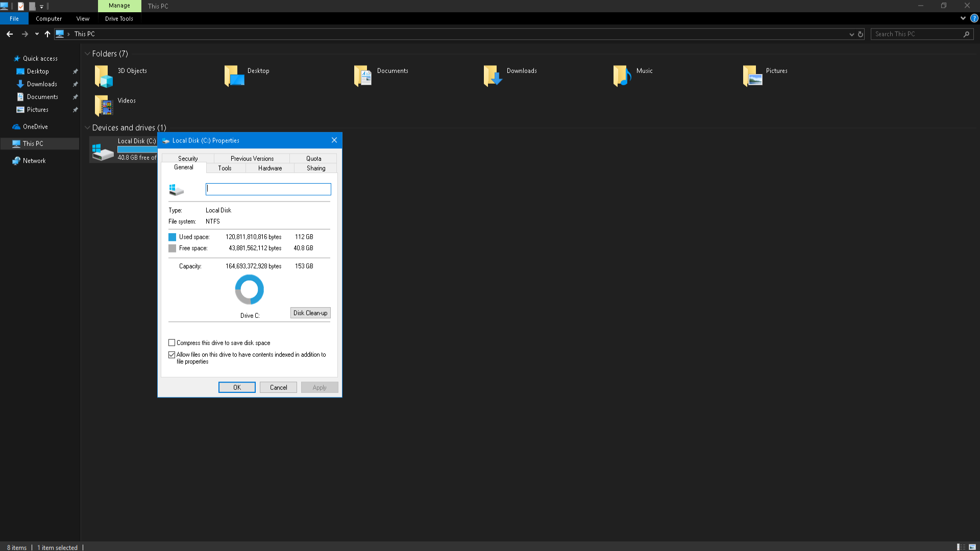Select OneDrive in the navigation pane
Screen dimensions: 980x551
(x=35, y=127)
